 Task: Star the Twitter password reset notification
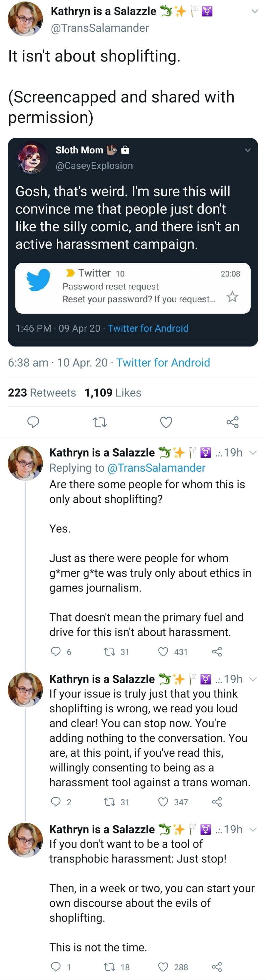233,296
